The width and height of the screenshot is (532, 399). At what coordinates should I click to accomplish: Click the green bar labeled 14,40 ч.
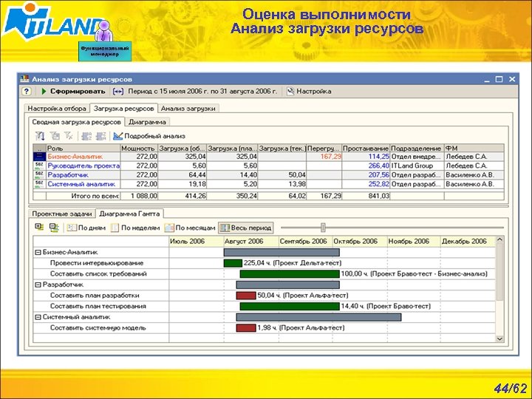click(x=290, y=306)
